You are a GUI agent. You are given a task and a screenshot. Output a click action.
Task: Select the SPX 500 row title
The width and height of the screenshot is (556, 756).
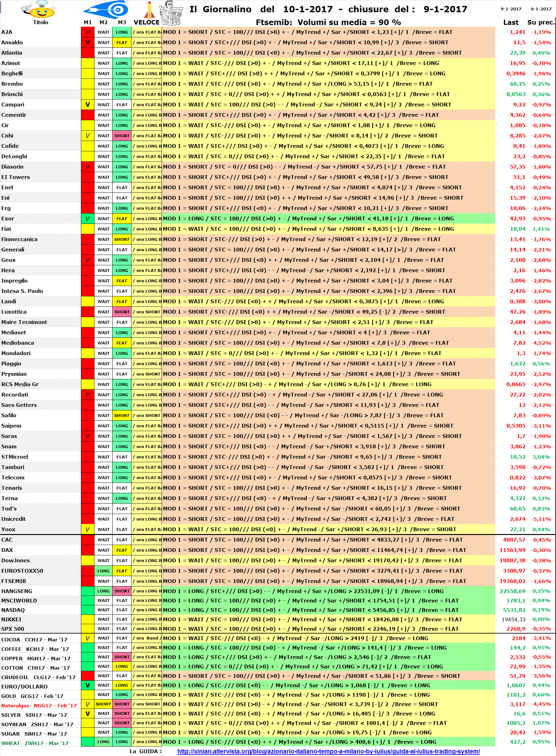13,629
